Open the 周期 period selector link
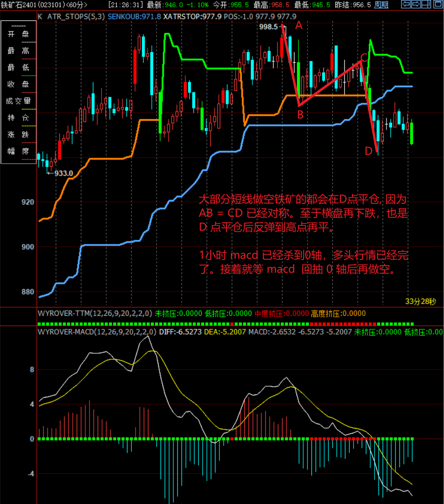 pyautogui.click(x=381, y=5)
